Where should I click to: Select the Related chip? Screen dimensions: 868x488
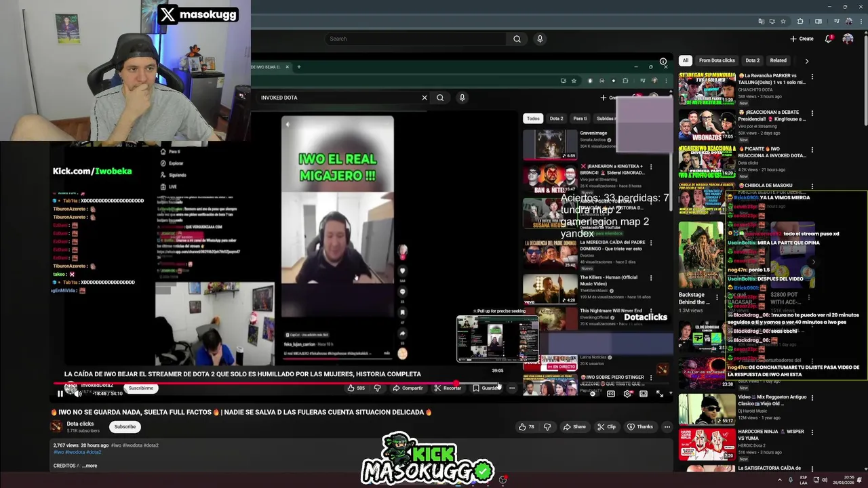pos(778,60)
